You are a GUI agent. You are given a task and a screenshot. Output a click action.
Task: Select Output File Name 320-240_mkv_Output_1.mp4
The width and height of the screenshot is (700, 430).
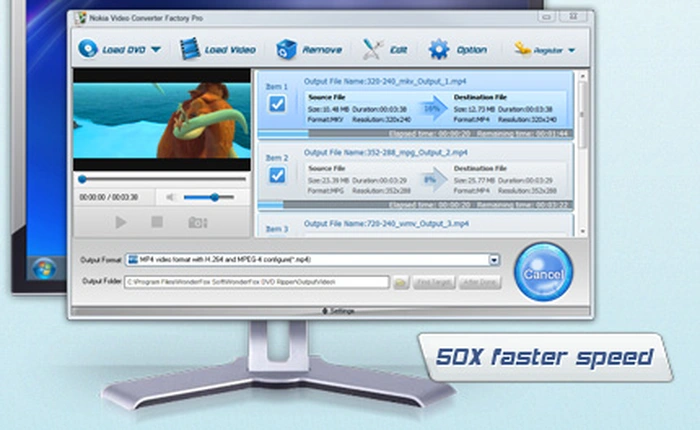coord(385,81)
